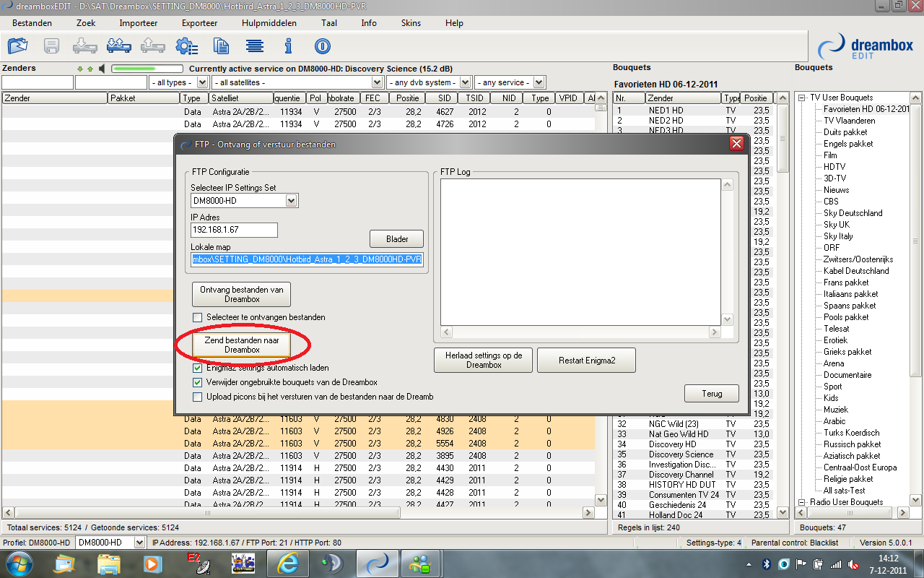
Task: Open the Importeer menu
Action: 139,23
